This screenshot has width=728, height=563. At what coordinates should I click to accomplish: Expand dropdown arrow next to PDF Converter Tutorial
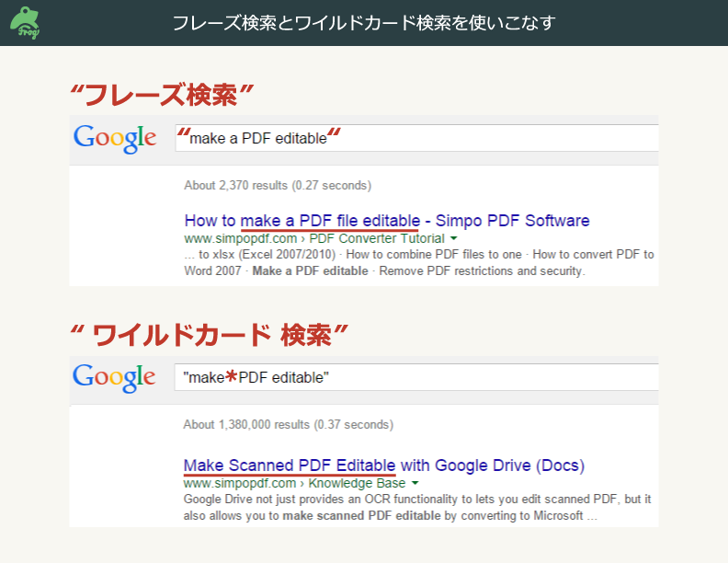pyautogui.click(x=453, y=238)
